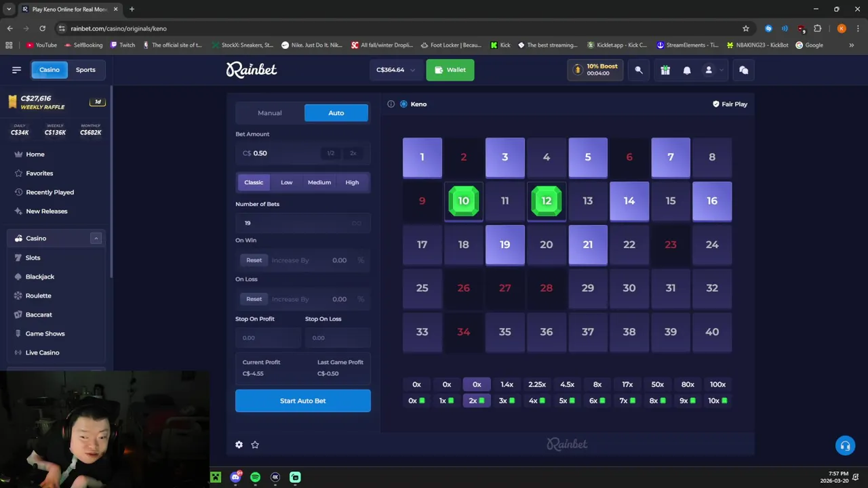Screen dimensions: 868x488
Task: Edit the Bet Amount field
Action: click(x=303, y=153)
